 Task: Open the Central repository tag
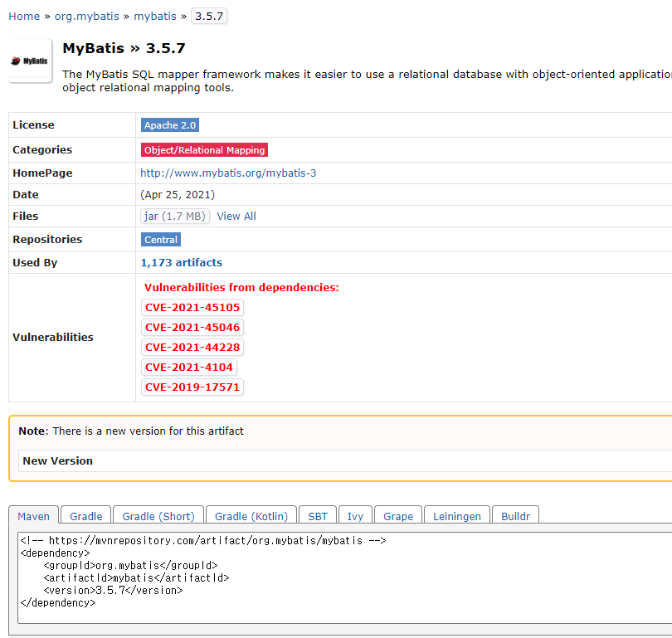[x=161, y=240]
